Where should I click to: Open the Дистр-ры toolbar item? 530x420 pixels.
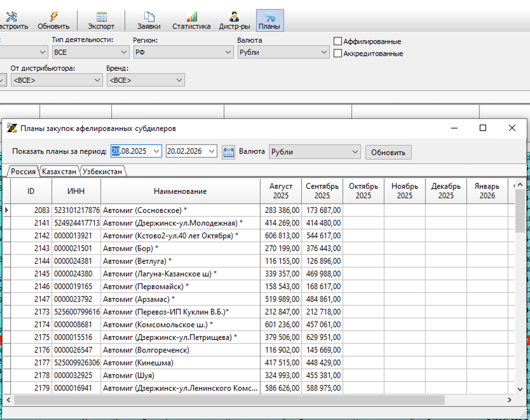coord(234,21)
